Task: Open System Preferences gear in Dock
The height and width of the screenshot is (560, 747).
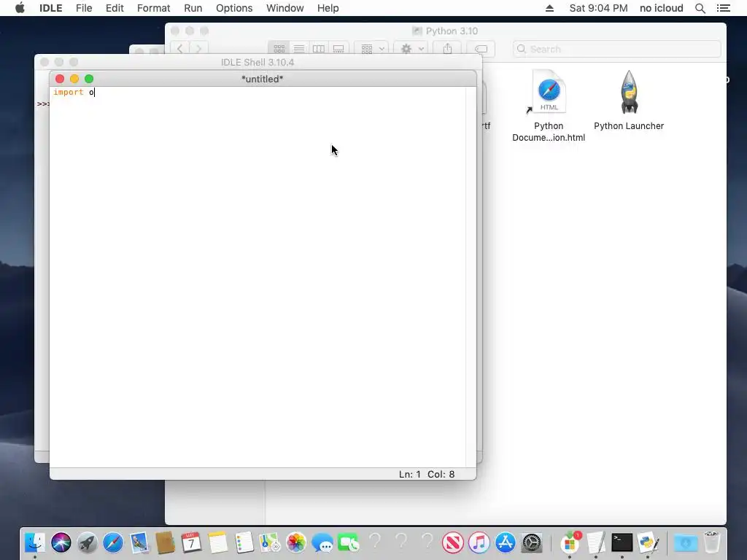Action: point(531,542)
